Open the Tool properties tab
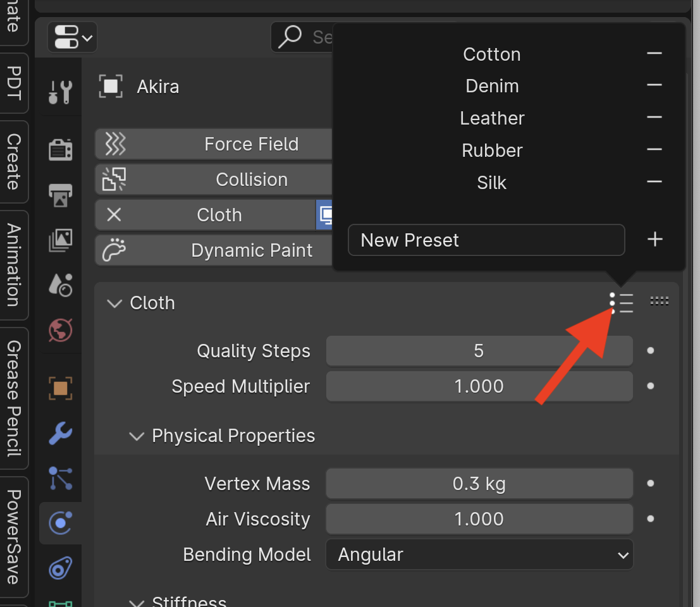The width and height of the screenshot is (700, 607). coord(60,92)
